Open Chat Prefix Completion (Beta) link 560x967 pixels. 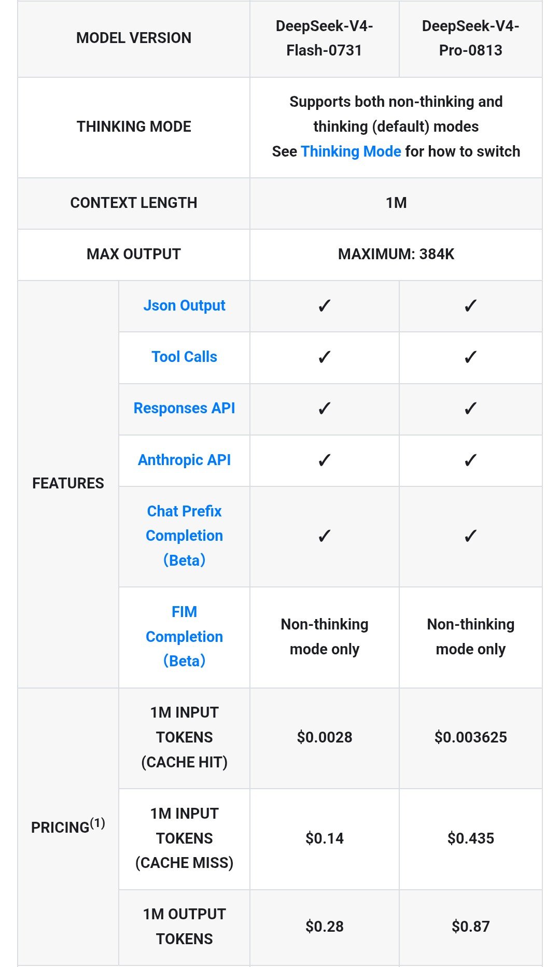[185, 536]
